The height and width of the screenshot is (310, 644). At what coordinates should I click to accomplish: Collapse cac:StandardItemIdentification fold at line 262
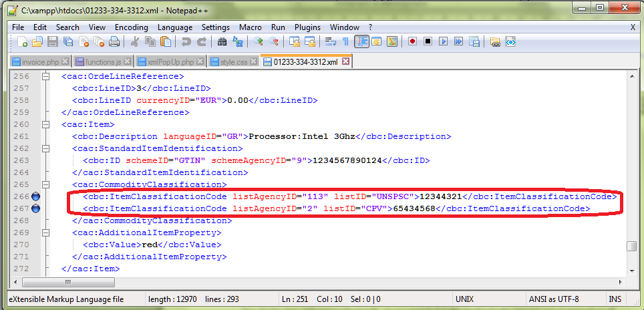45,148
